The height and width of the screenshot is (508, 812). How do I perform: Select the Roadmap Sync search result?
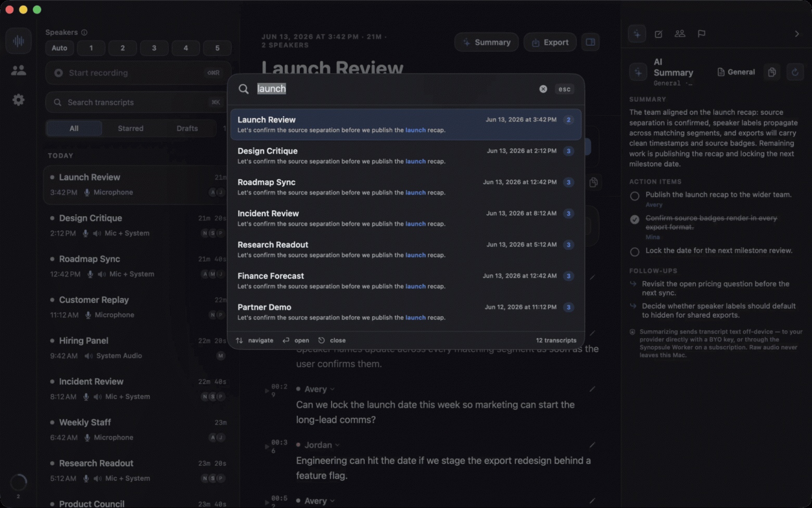tap(406, 187)
